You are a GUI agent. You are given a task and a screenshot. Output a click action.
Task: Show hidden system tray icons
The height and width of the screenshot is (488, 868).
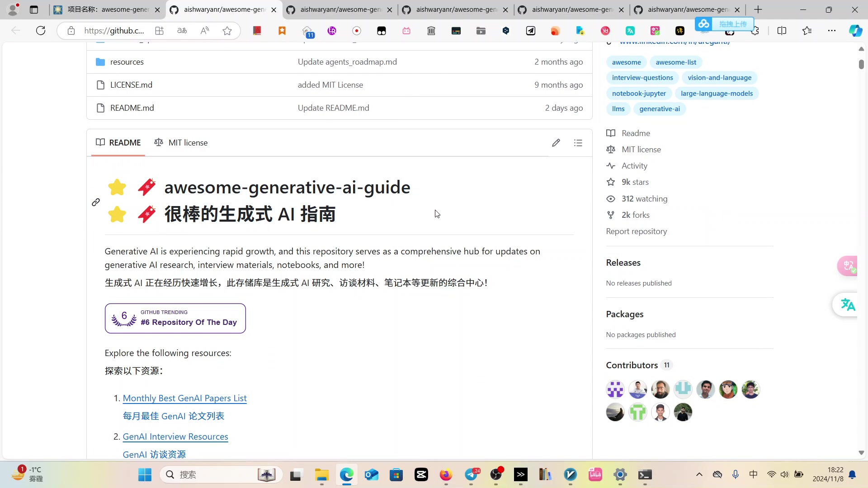(x=699, y=474)
